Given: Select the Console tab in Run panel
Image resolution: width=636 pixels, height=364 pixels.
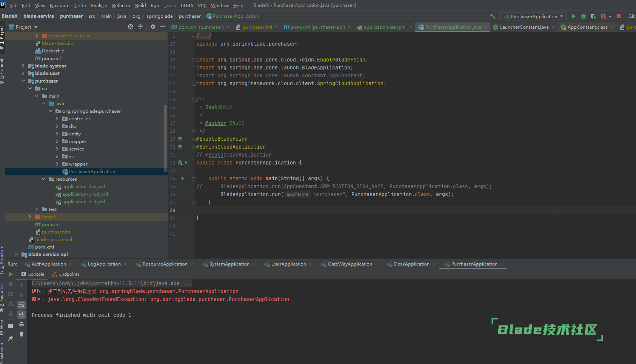Looking at the screenshot, I should point(32,274).
